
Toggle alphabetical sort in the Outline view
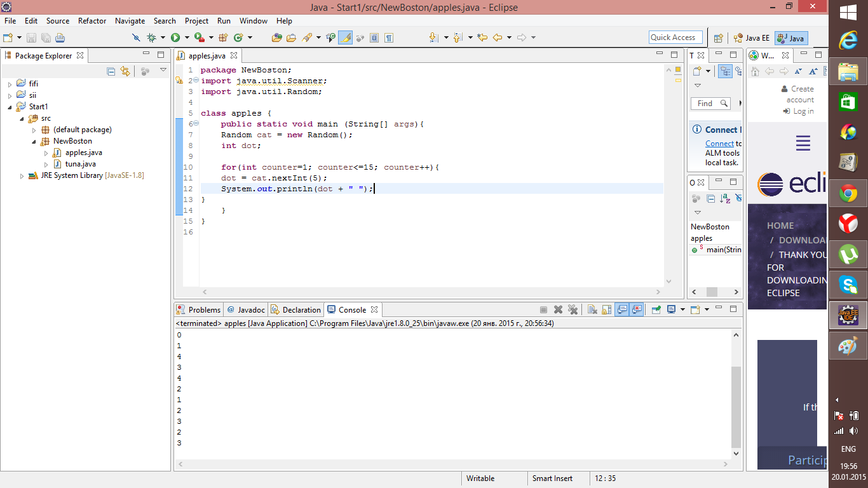(x=726, y=198)
